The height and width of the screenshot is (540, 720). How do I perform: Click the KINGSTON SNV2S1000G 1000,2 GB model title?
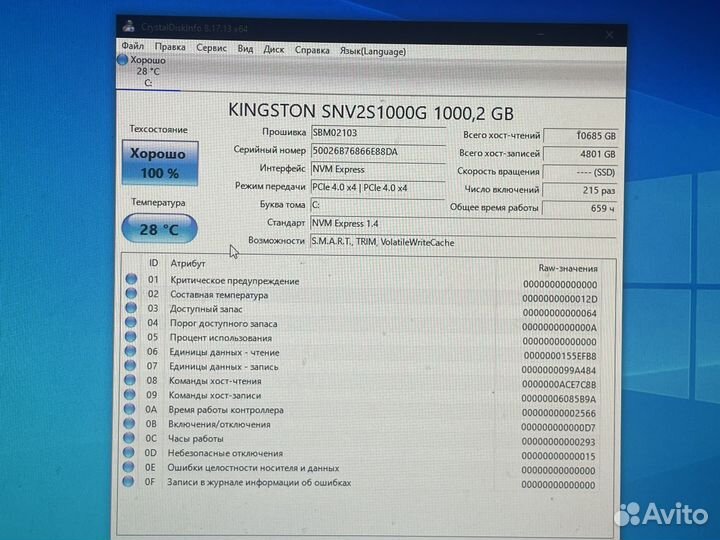coord(371,112)
